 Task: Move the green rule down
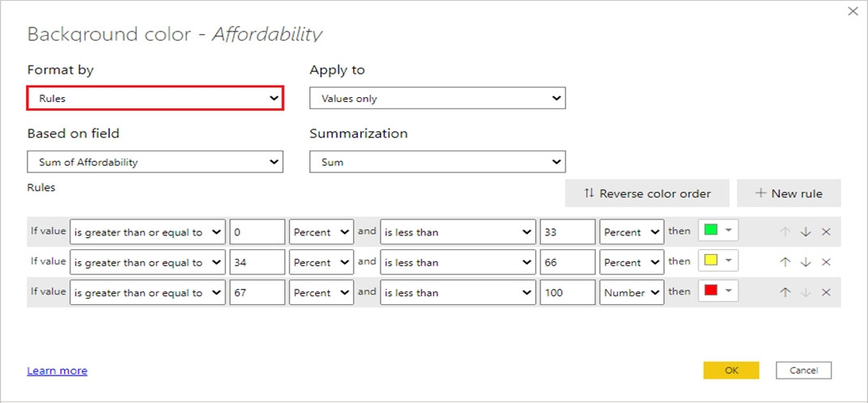click(x=806, y=232)
